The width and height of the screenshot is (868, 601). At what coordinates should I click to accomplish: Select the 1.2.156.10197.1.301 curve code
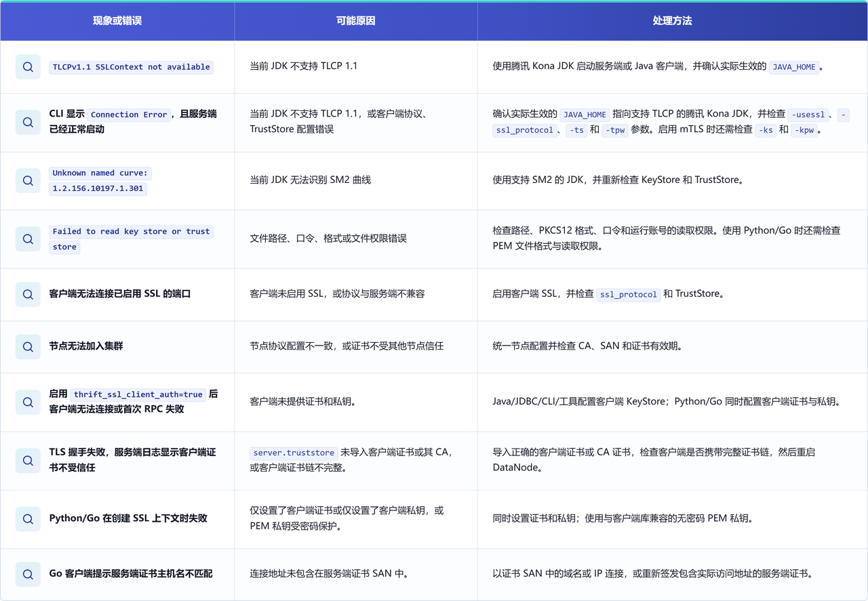pyautogui.click(x=98, y=188)
